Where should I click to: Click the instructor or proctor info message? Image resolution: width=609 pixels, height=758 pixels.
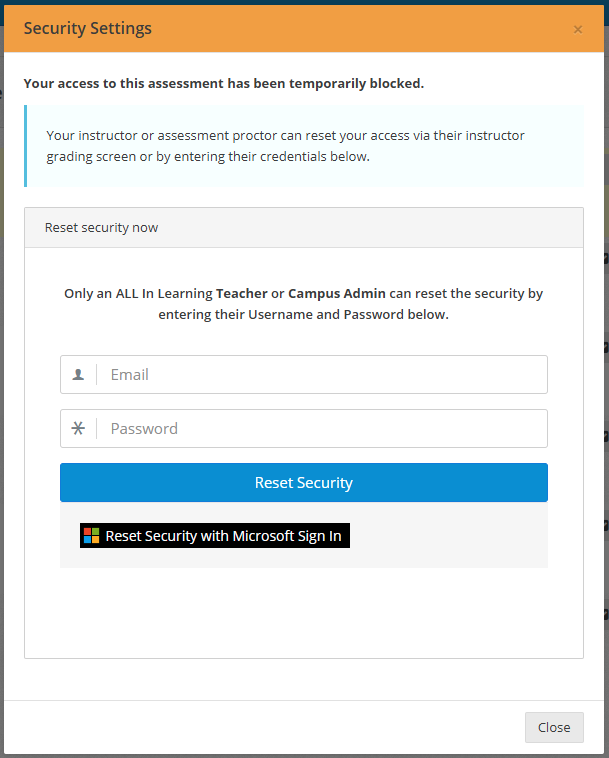point(285,146)
